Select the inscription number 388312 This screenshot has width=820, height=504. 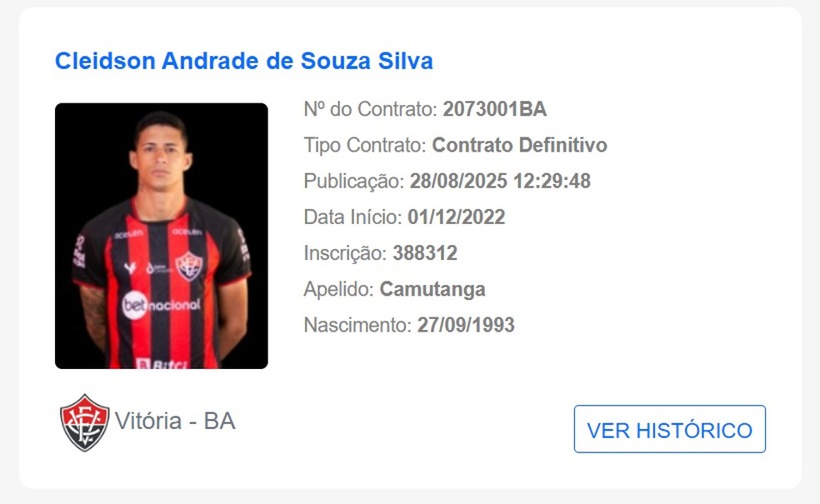click(x=425, y=253)
